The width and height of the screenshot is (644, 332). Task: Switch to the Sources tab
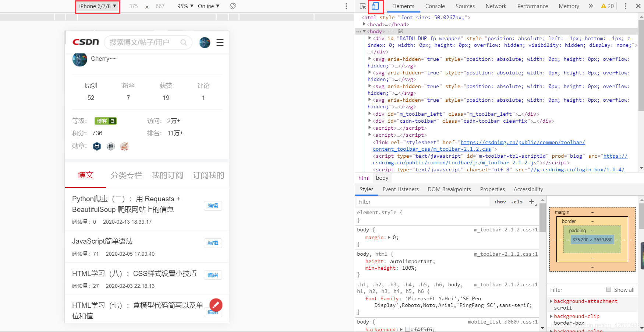[465, 6]
